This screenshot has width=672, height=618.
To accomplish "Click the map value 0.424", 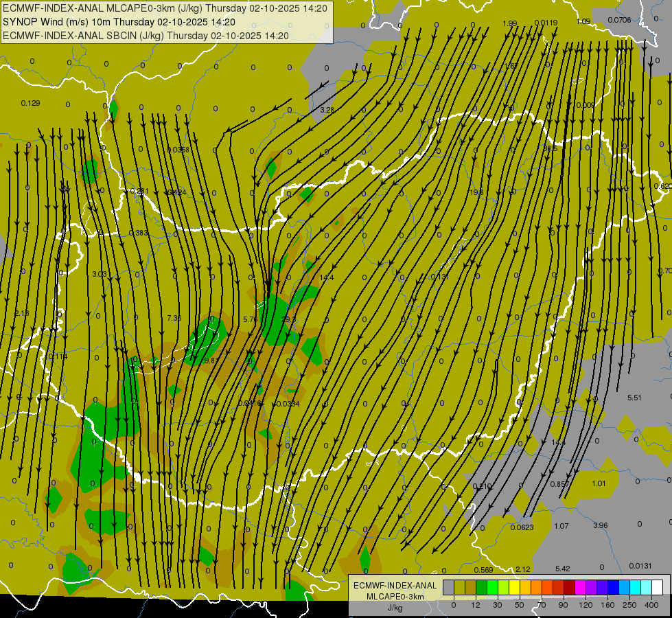I will tap(177, 192).
